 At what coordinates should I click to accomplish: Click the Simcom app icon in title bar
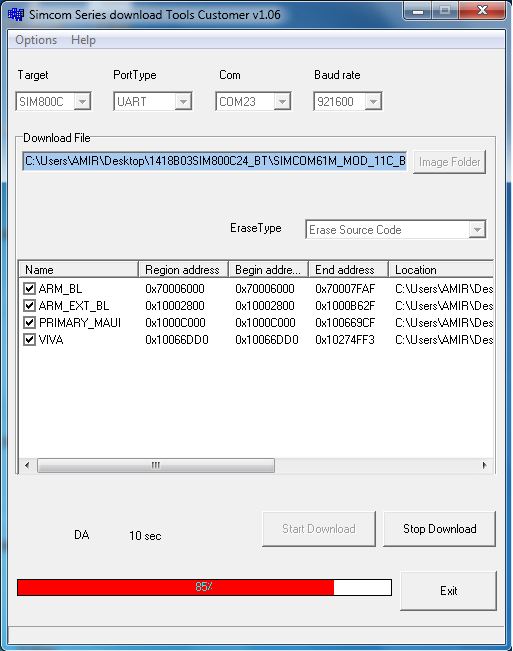(x=16, y=15)
